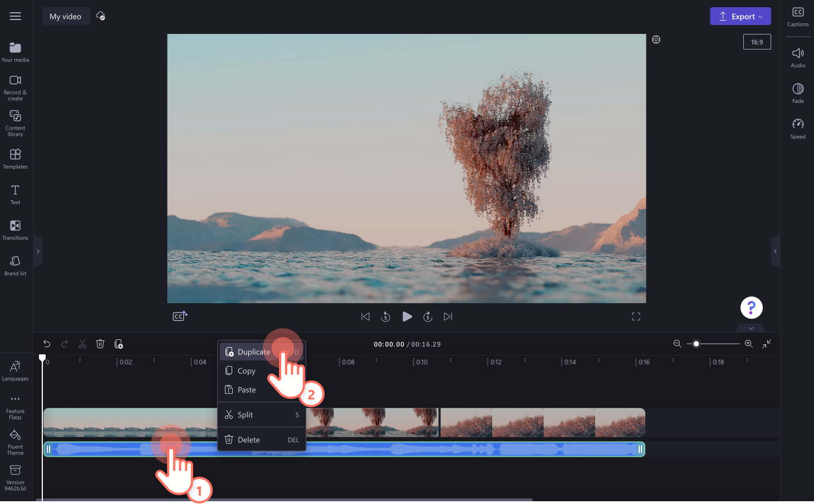Viewport: 814px width, 504px height.
Task: Select the blue audio waveform clip
Action: 344,449
